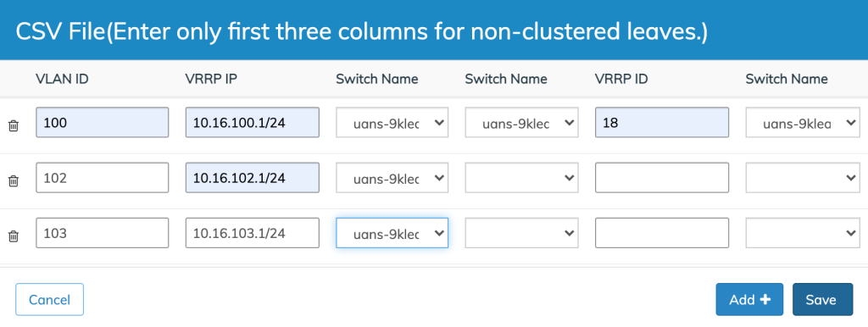868x327 pixels.
Task: Click the CSV File dialog title text
Action: (x=361, y=32)
